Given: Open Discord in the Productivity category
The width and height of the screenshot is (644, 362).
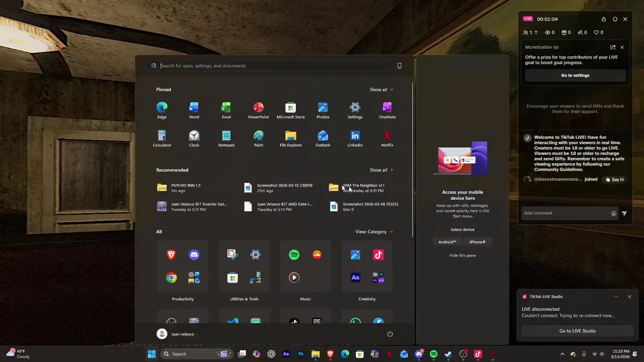Looking at the screenshot, I should [194, 255].
